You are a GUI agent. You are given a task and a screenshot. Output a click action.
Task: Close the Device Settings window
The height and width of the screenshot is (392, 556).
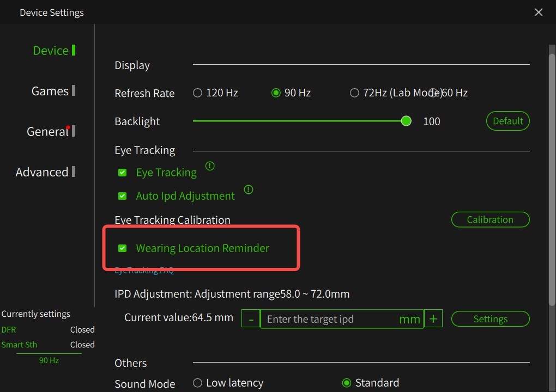tap(539, 12)
